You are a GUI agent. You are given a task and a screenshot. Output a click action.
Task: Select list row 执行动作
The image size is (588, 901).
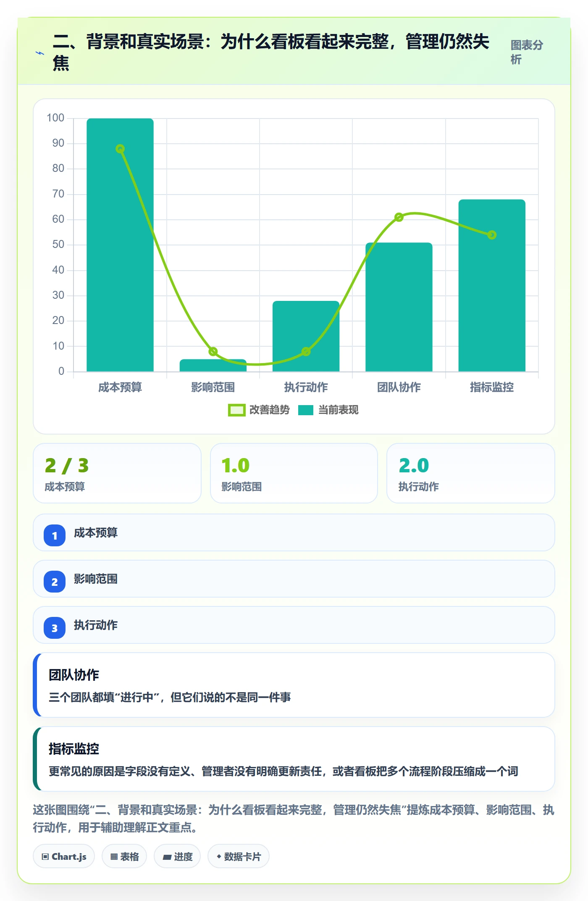(294, 625)
